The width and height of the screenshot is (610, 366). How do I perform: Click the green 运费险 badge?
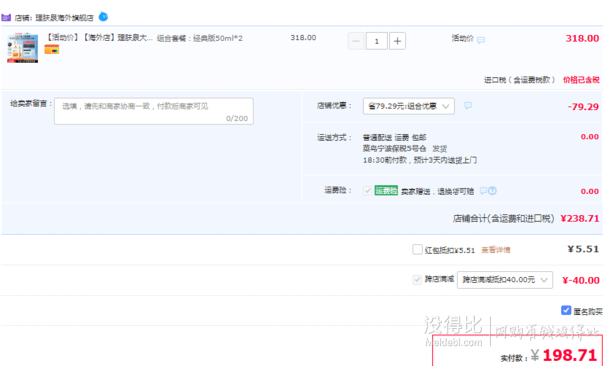(x=386, y=190)
